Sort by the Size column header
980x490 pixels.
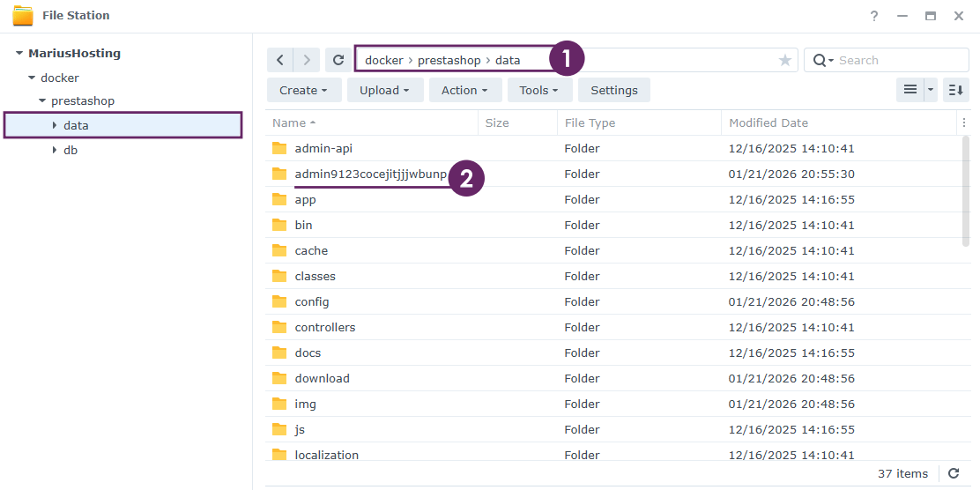coord(517,123)
